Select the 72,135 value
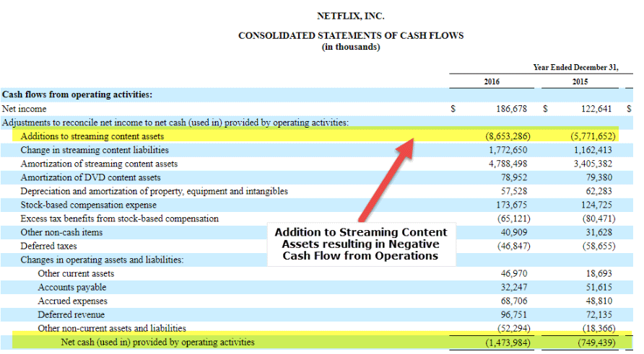 599,314
